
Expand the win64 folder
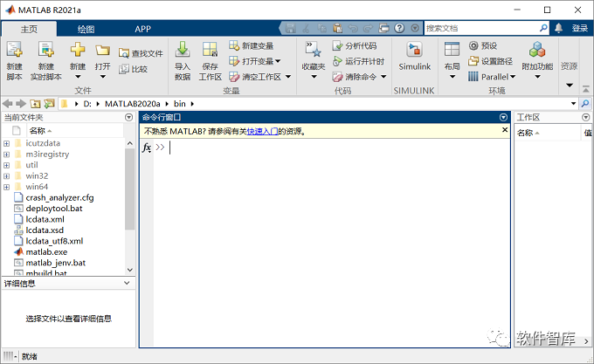6,187
